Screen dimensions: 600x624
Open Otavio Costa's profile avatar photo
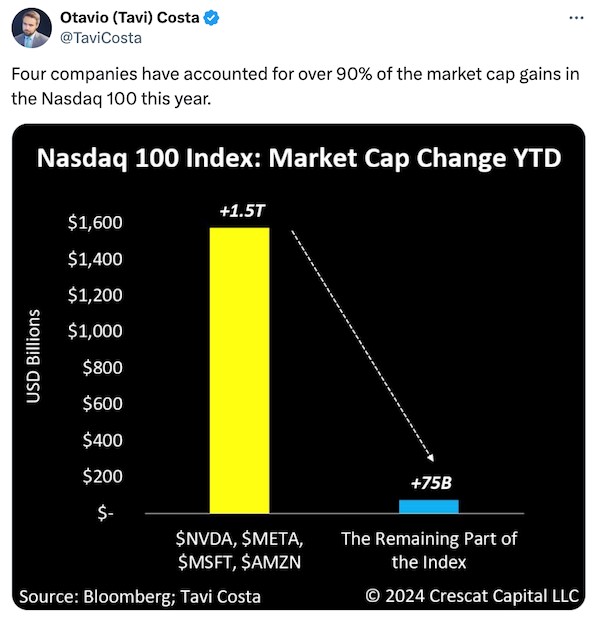point(31,28)
